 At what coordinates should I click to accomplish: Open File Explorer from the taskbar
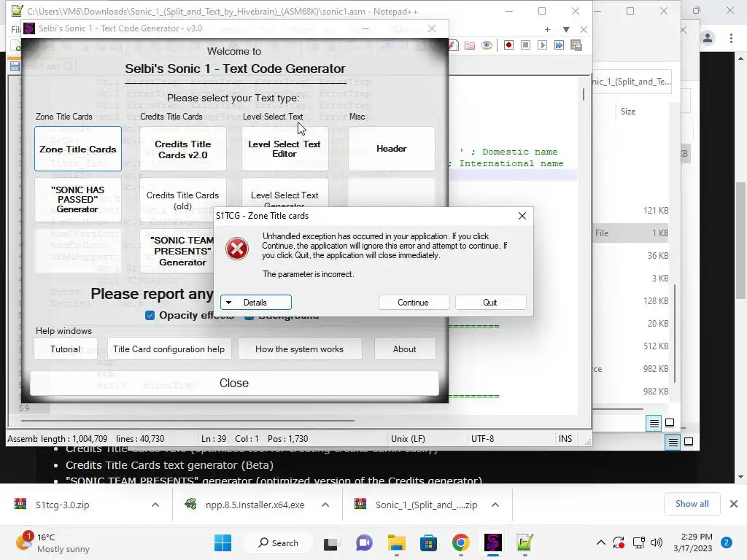pos(396,542)
